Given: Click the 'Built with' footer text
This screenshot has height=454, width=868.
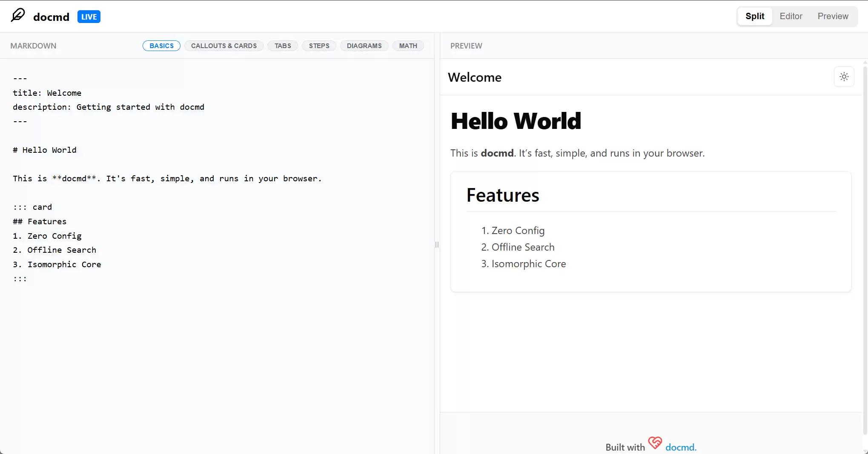Looking at the screenshot, I should pos(625,447).
